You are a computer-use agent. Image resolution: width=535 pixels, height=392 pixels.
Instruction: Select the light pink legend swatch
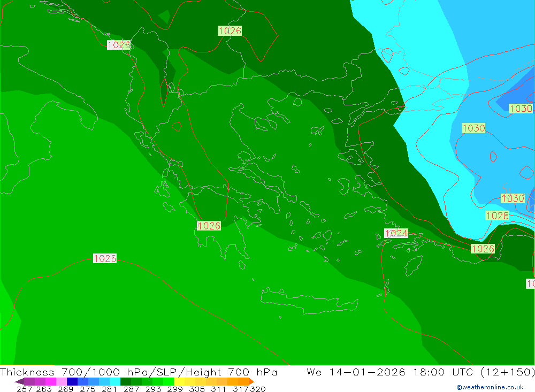pos(62,381)
